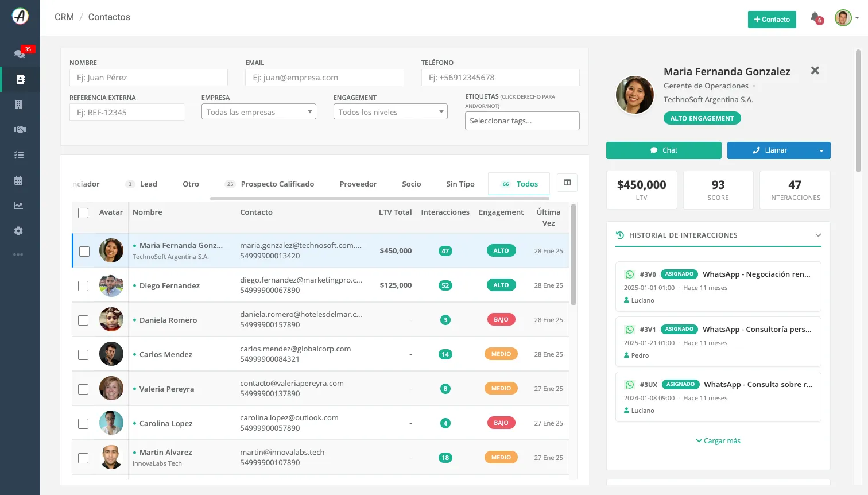Check the Valeria Pereyra row checkbox
868x495 pixels.
click(83, 389)
